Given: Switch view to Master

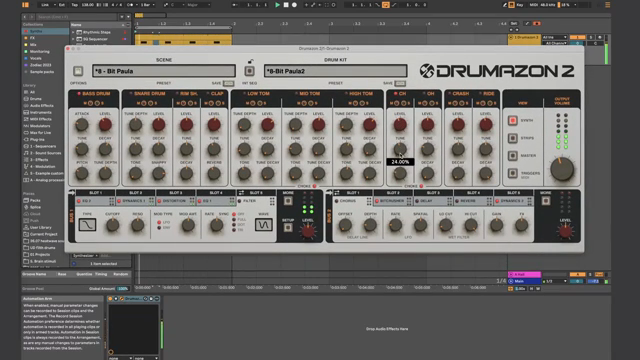Looking at the screenshot, I should (x=513, y=156).
